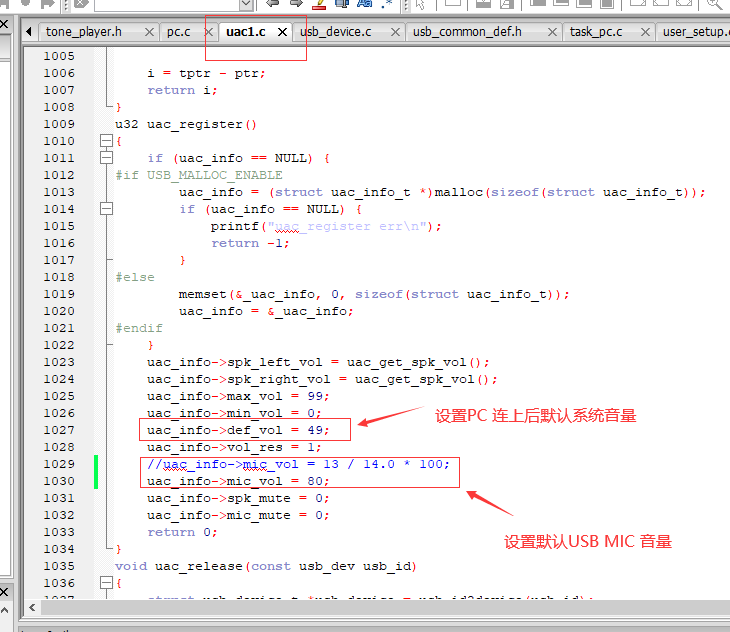Image resolution: width=730 pixels, height=632 pixels.
Task: Click the highlighter icon in toolbar
Action: coord(319,4)
